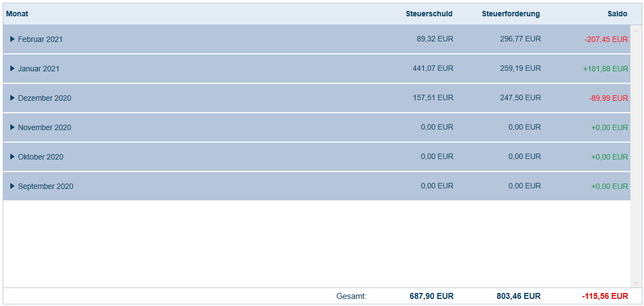Click the scrollbar up arrow
644x306 pixels.
click(x=636, y=29)
